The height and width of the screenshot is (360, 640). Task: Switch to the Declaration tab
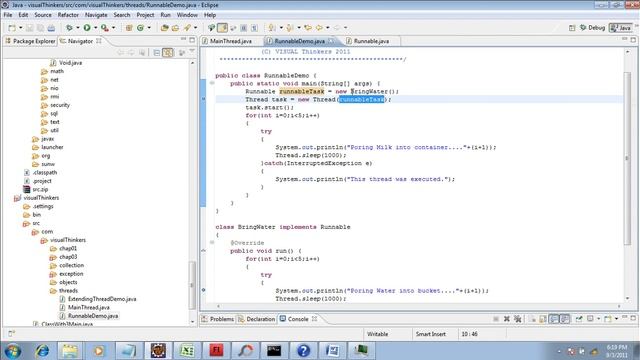pos(257,319)
